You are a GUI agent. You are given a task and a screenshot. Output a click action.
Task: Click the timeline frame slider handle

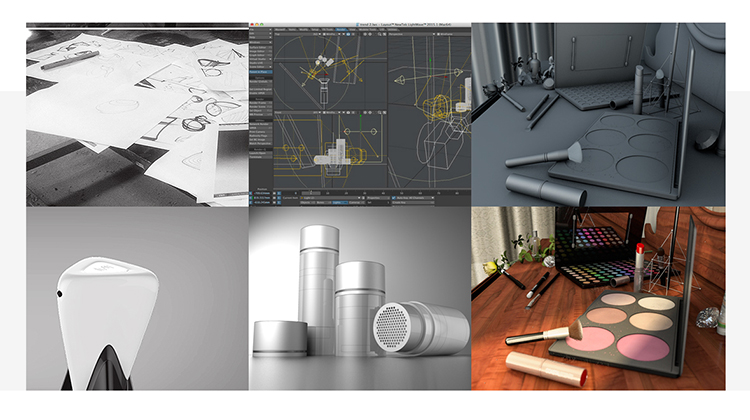(311, 193)
